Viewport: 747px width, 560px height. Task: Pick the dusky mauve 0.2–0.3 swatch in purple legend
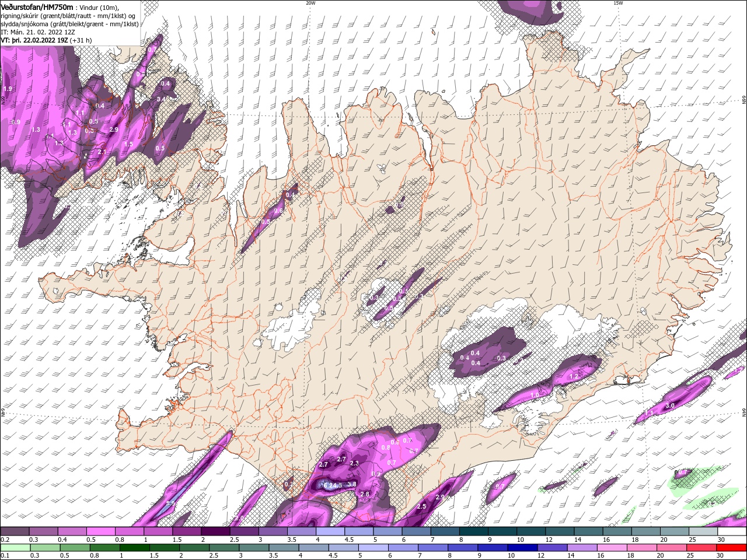(15, 531)
